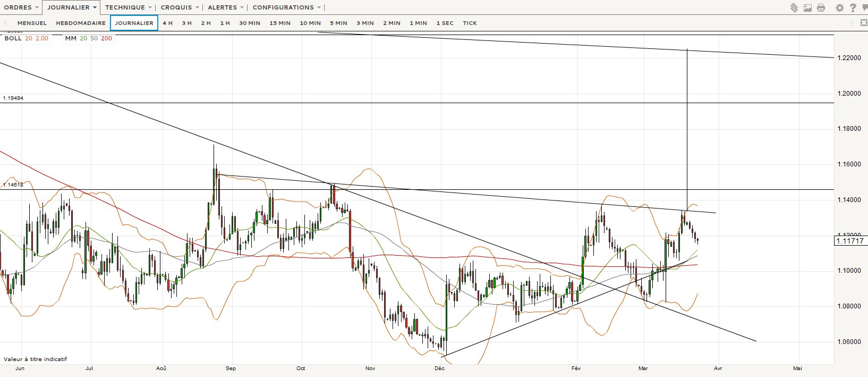Expand the CROQUIS drawing menu
Screen dimensions: 868x377
180,7
